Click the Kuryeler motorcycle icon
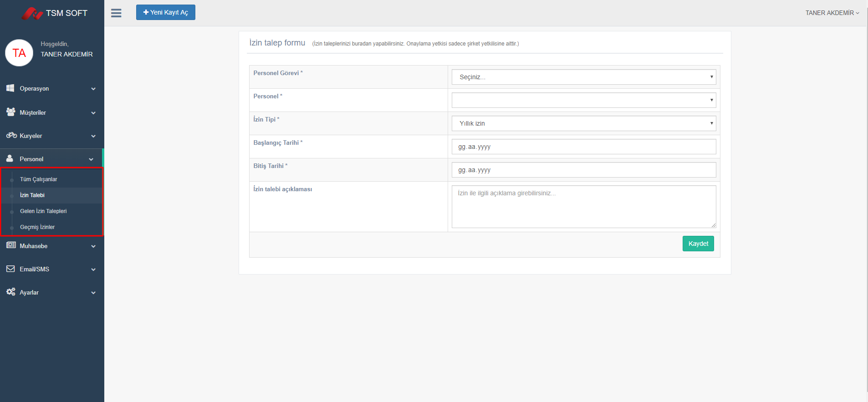 (x=11, y=135)
